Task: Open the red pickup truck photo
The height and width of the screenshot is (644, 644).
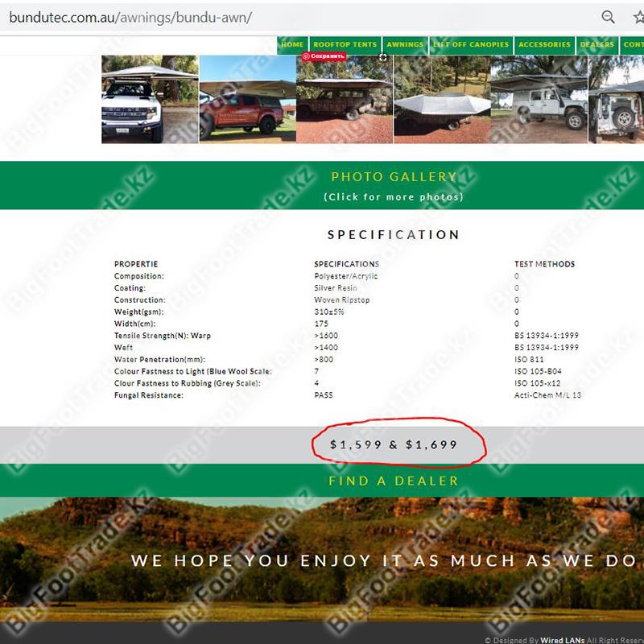Action: click(x=248, y=99)
